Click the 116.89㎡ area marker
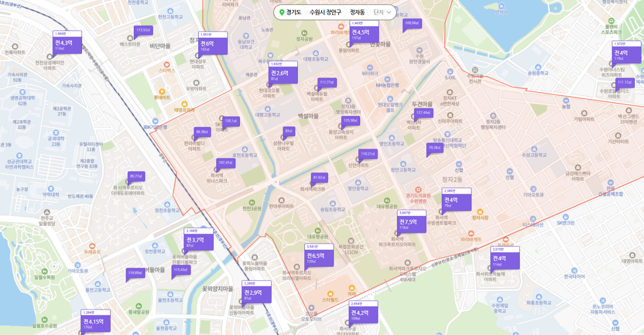Screen dimensions: 644x335 click(x=135, y=273)
